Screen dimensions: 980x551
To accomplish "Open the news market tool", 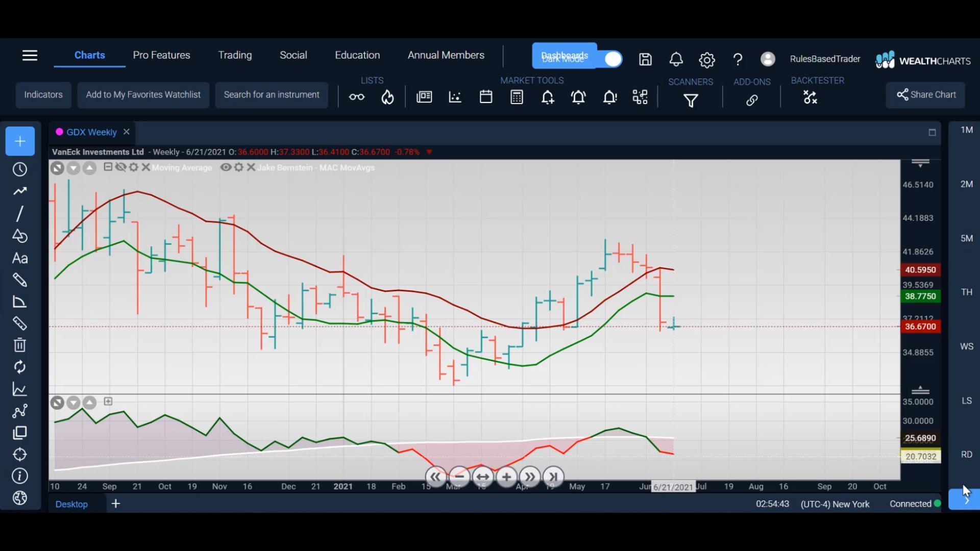I will pos(424,97).
